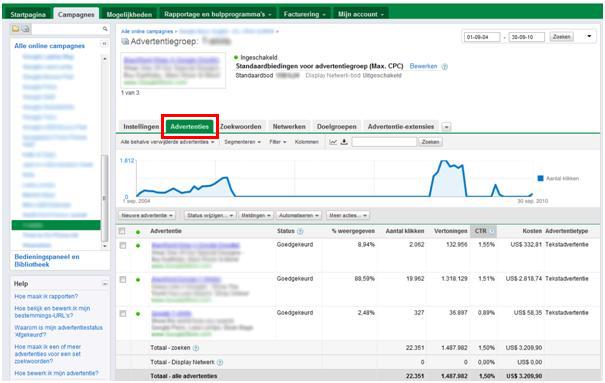Click the start date field 01-09-04
The height and width of the screenshot is (383, 605).
tap(482, 37)
